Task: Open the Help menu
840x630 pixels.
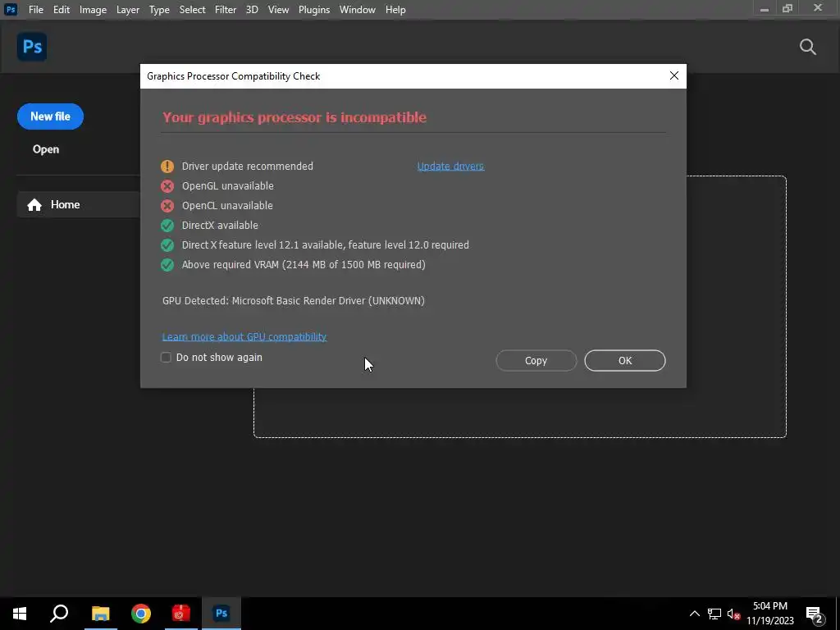Action: point(395,10)
